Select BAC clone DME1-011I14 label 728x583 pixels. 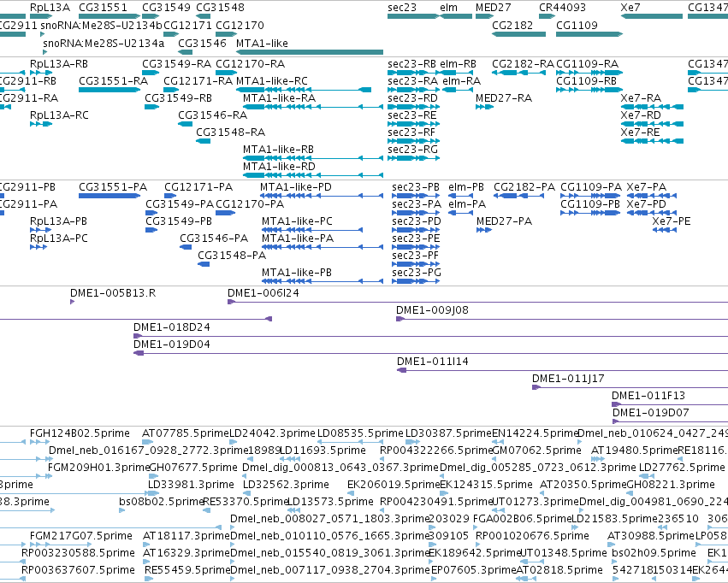tap(433, 362)
